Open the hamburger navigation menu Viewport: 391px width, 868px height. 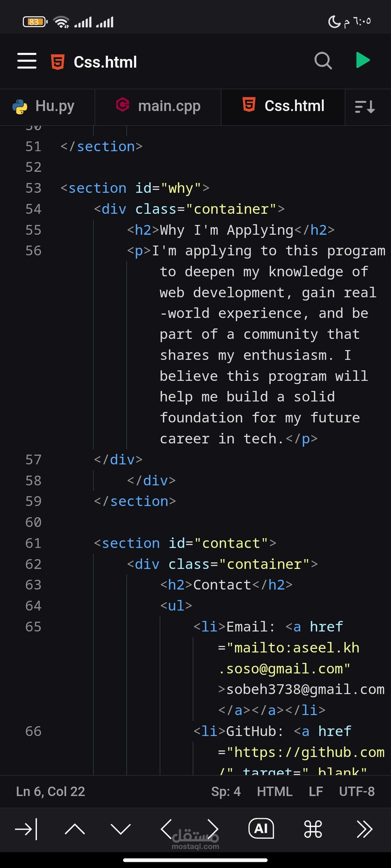[27, 61]
